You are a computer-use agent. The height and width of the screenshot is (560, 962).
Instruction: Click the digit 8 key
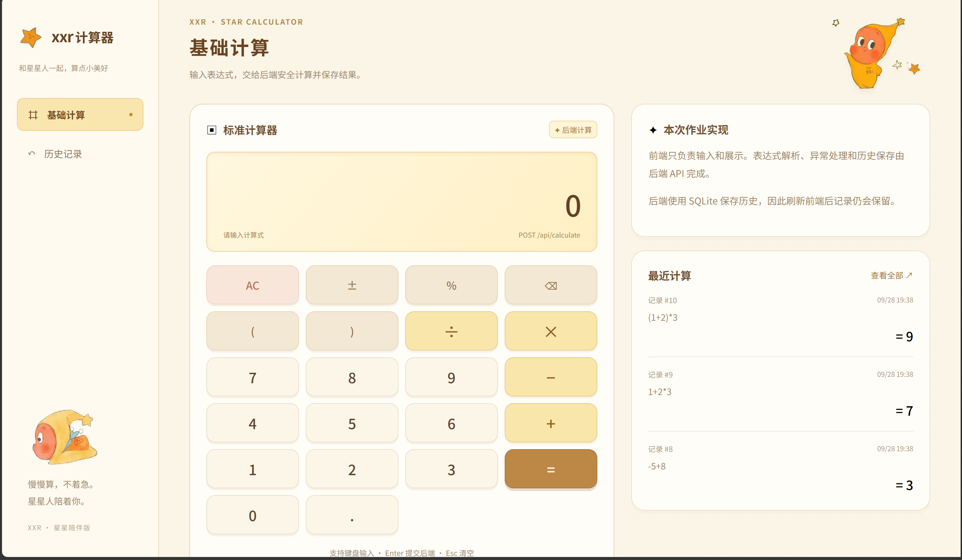(x=352, y=377)
